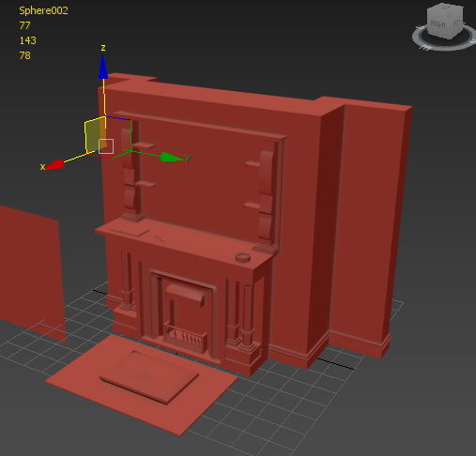Click the yellow XZ plane handle
476x456 pixels.
pos(95,135)
